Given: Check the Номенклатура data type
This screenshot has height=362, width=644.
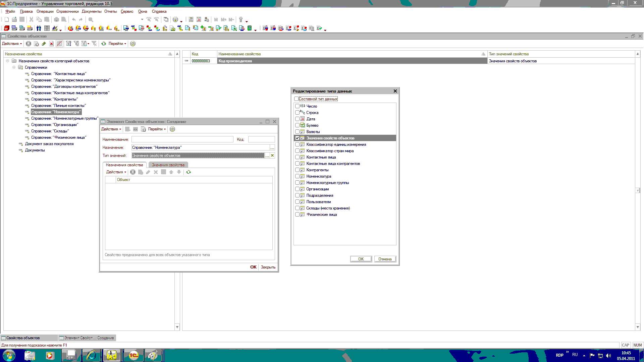Looking at the screenshot, I should tap(297, 176).
